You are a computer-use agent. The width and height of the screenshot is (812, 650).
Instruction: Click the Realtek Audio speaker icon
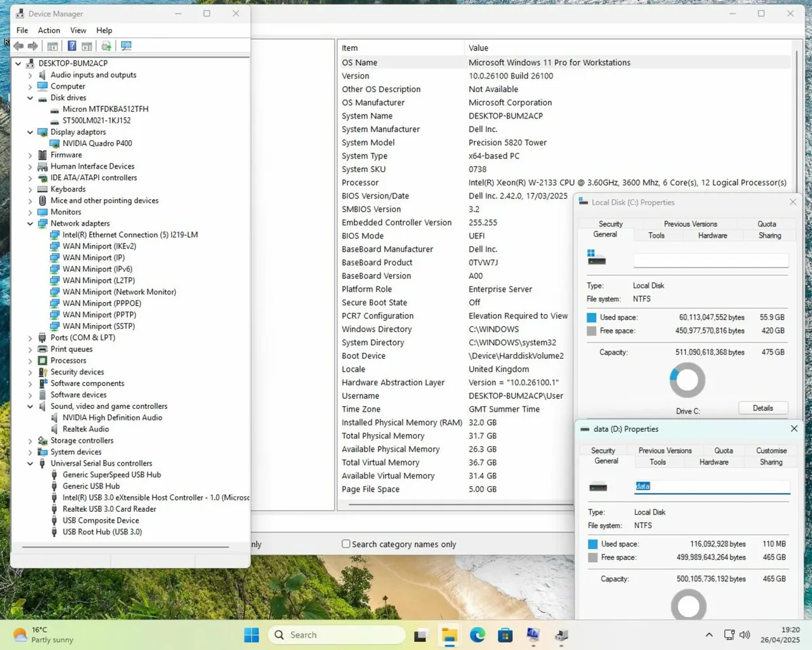[x=55, y=429]
